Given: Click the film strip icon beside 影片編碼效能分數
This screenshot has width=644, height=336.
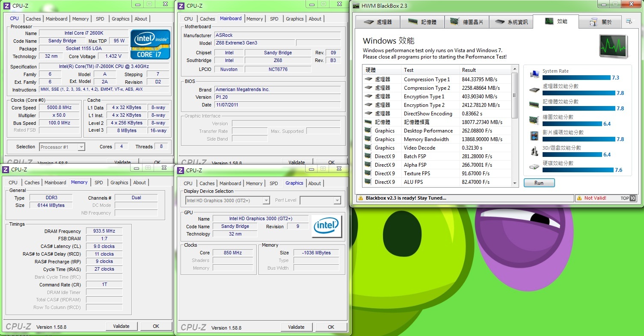Looking at the screenshot, I should coord(534,136).
